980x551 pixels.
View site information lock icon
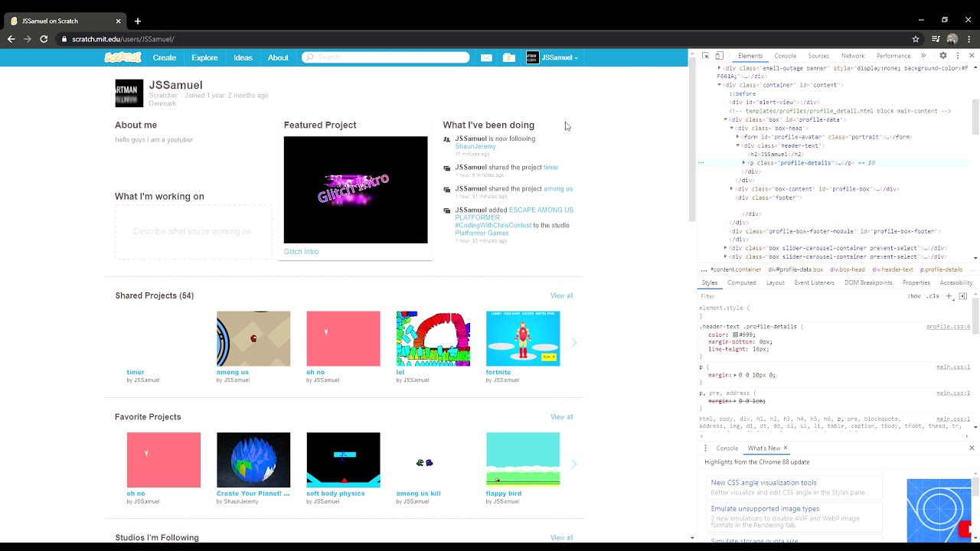click(64, 39)
